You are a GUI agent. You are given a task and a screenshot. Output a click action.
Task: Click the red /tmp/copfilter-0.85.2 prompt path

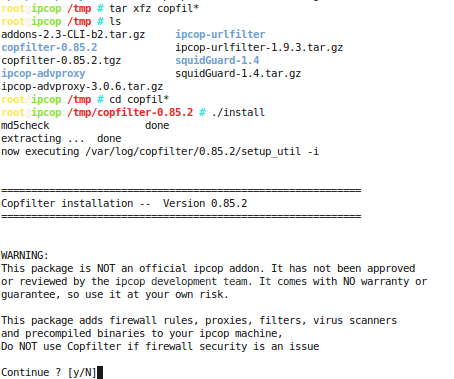[x=130, y=112]
